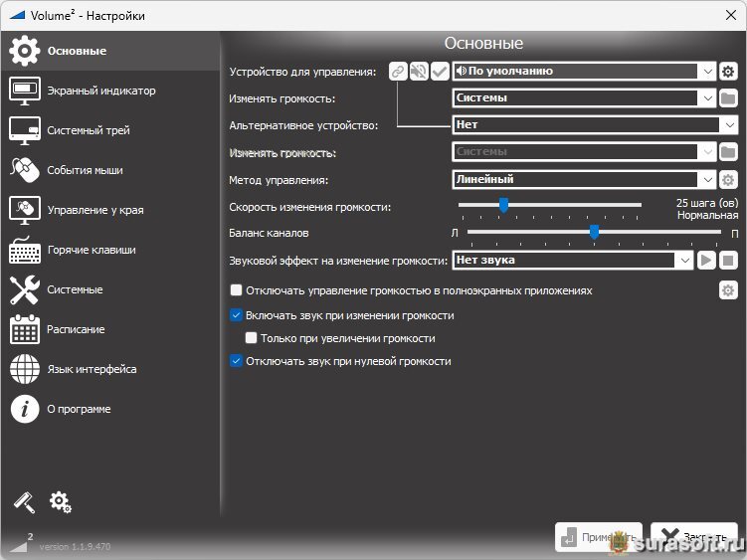Viewport: 747px width, 560px height.
Task: Click the Скорость изменения громкости slider
Action: 550,206
